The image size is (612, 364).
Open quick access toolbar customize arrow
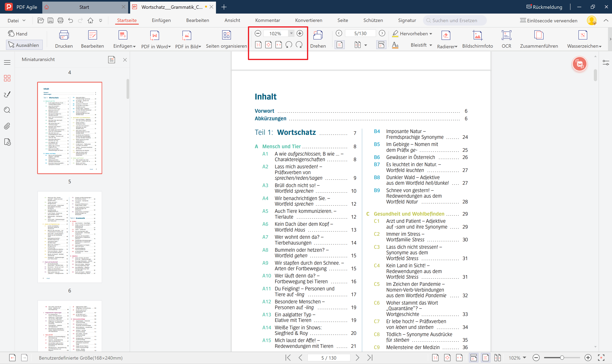(x=100, y=21)
